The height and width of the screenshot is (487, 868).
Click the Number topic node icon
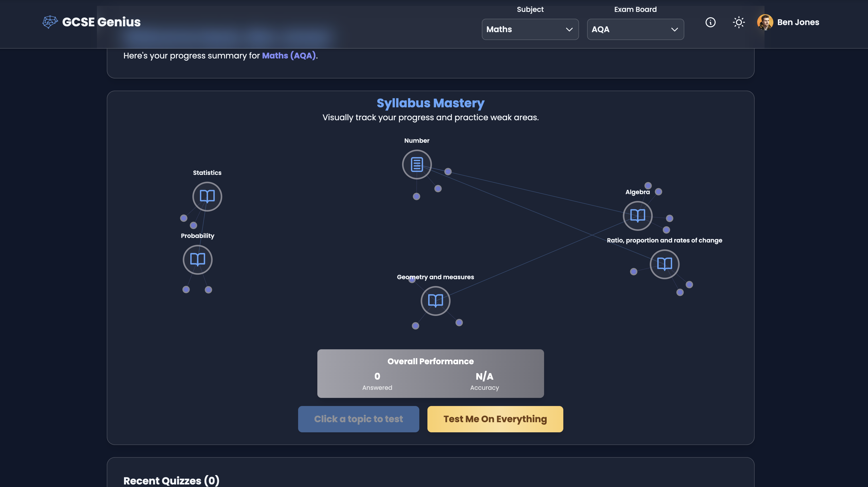(x=417, y=165)
